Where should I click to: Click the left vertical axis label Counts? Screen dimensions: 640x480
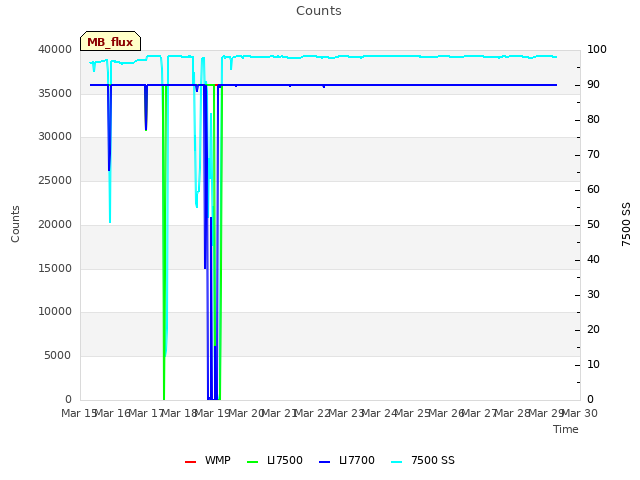(15, 224)
